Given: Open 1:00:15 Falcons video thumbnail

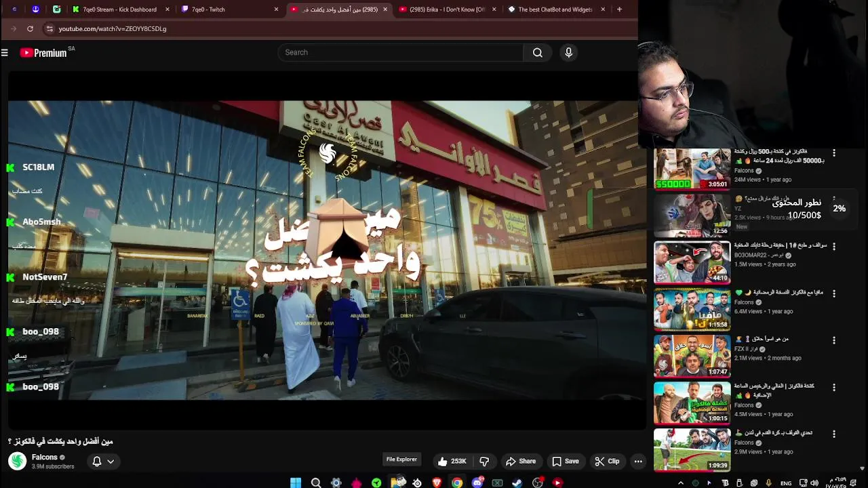Looking at the screenshot, I should point(692,403).
